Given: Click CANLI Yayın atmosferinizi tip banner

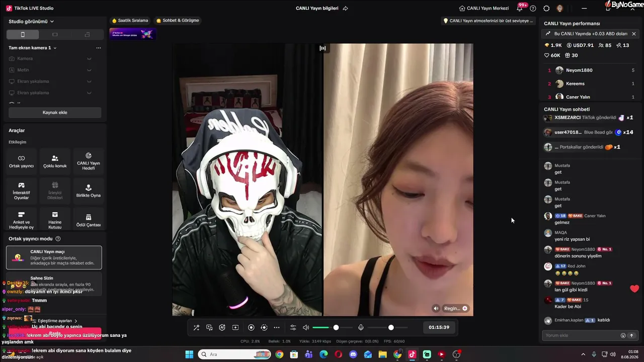Looking at the screenshot, I should [x=488, y=21].
